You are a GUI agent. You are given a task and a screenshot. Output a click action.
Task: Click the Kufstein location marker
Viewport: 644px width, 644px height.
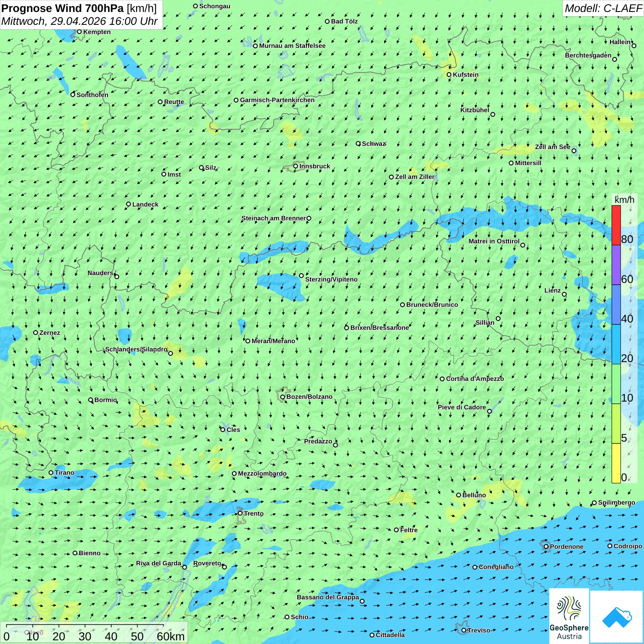pyautogui.click(x=449, y=75)
